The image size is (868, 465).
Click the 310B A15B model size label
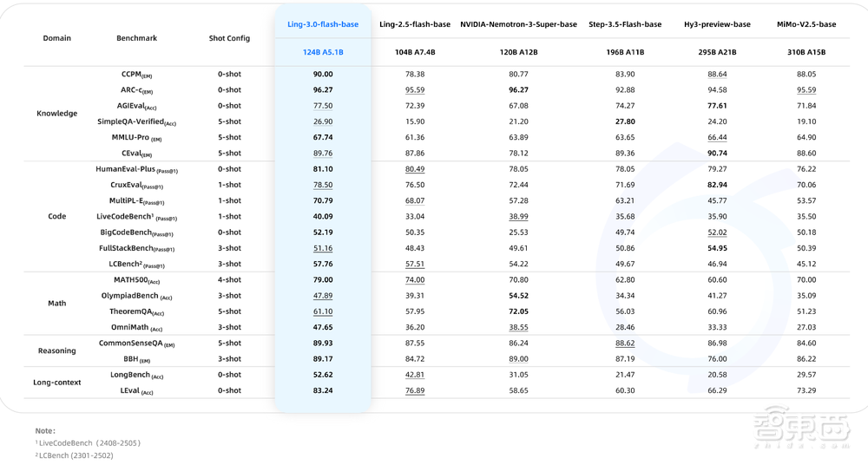(x=806, y=52)
